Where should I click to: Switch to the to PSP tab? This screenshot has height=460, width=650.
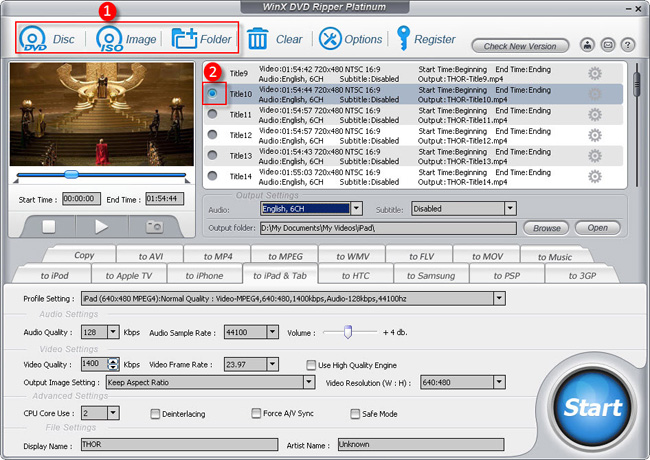(x=507, y=275)
